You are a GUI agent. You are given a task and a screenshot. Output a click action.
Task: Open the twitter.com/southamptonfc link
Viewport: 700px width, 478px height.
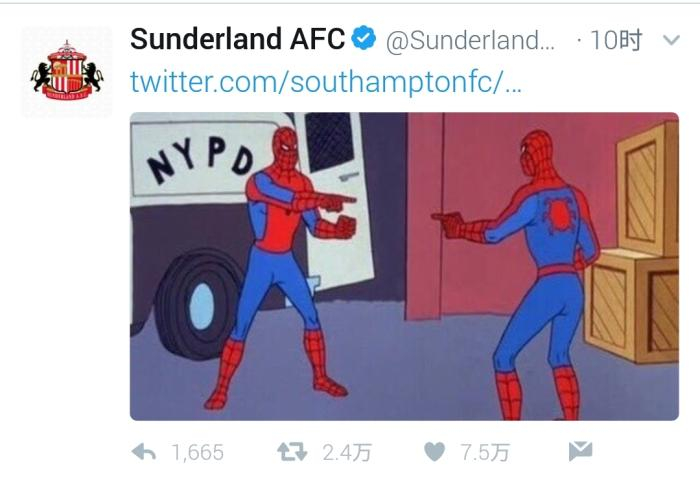click(x=325, y=82)
